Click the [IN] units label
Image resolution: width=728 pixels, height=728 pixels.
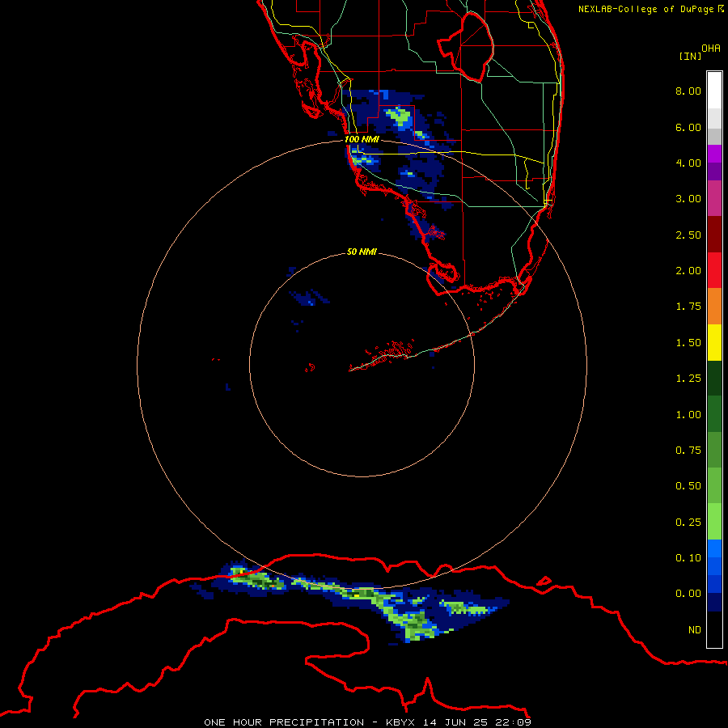tap(690, 56)
